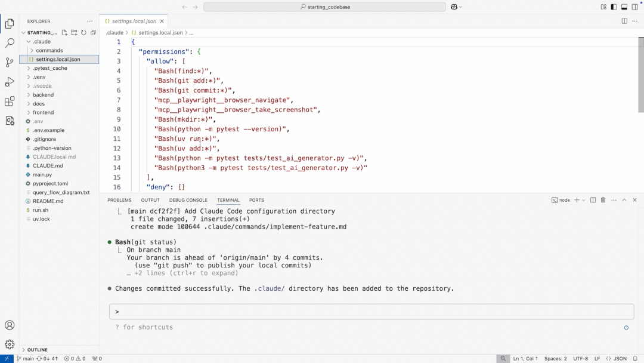
Task: Click the New File icon in Explorer
Action: pos(64,33)
